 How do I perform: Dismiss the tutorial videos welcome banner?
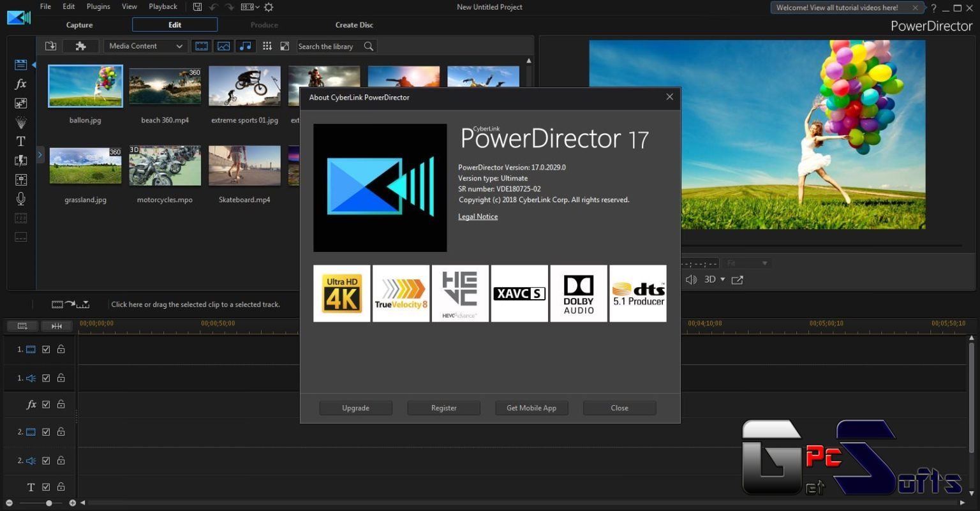tap(915, 8)
